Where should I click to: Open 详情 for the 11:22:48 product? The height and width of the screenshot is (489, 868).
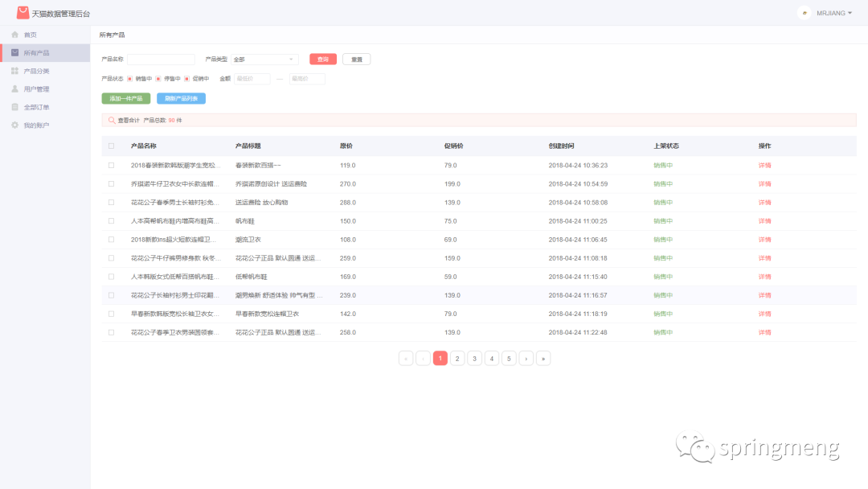[764, 332]
